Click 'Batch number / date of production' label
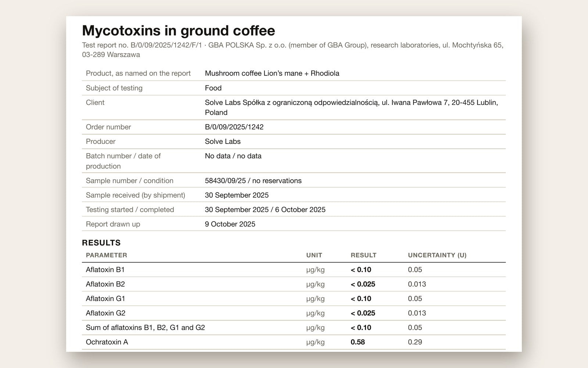 coord(123,161)
